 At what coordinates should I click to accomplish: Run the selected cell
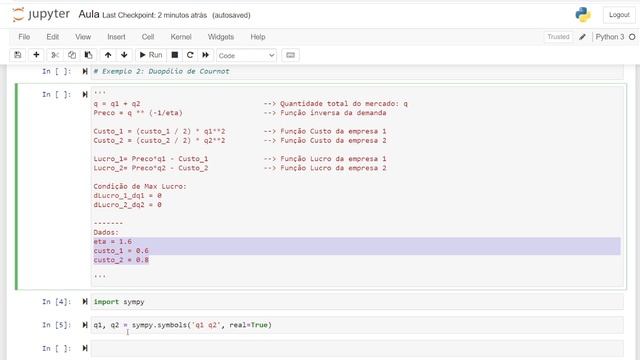pos(151,55)
